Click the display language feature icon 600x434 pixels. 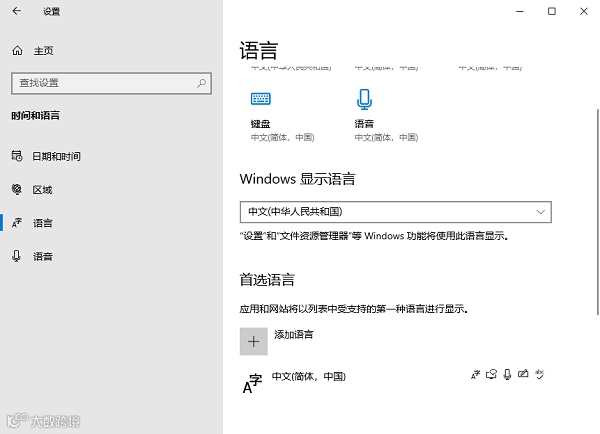point(475,374)
